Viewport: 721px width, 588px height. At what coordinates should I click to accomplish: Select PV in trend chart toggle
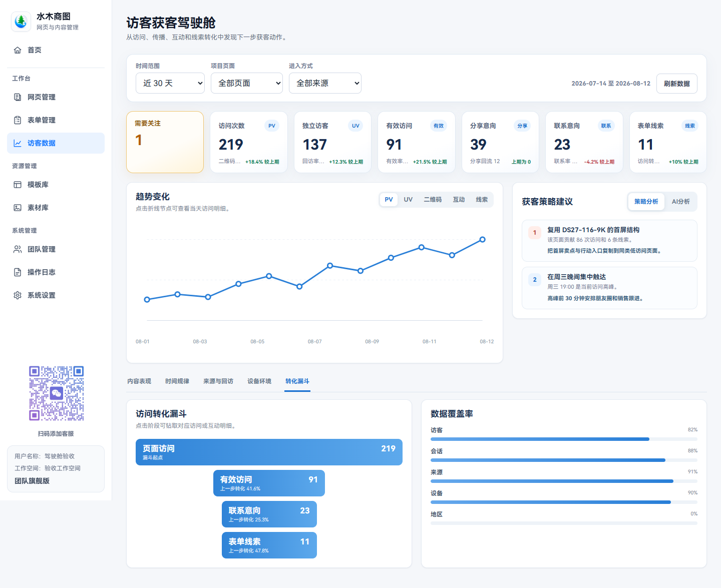click(389, 200)
